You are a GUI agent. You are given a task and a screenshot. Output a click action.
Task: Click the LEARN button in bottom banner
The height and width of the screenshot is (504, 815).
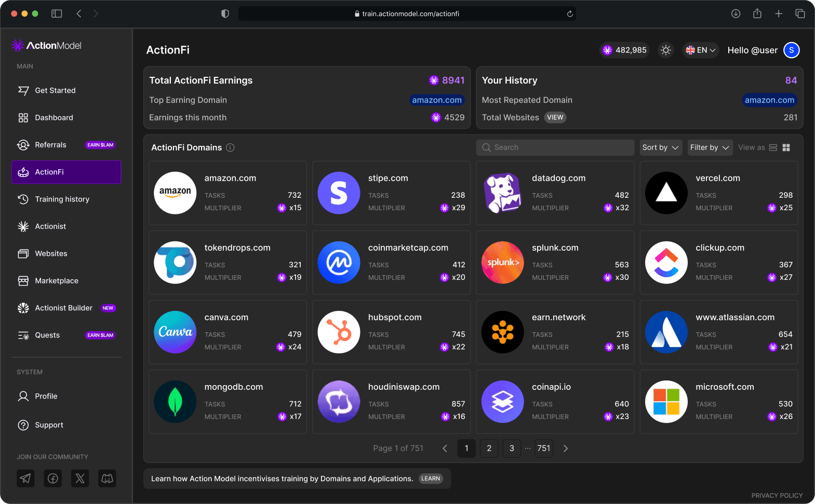(x=431, y=479)
